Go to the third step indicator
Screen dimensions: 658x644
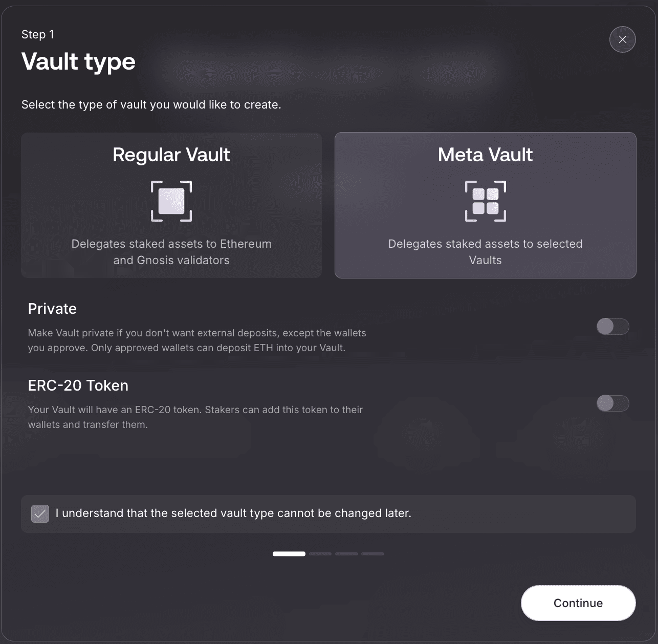(346, 554)
